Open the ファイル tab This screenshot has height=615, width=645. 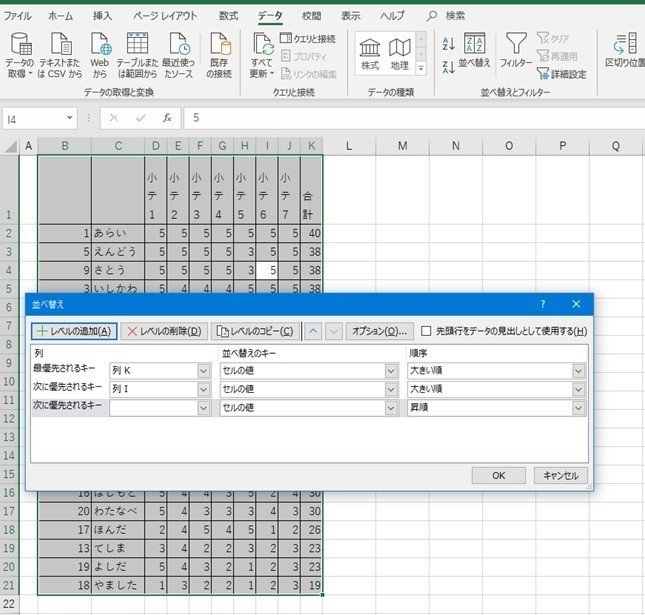(17, 16)
